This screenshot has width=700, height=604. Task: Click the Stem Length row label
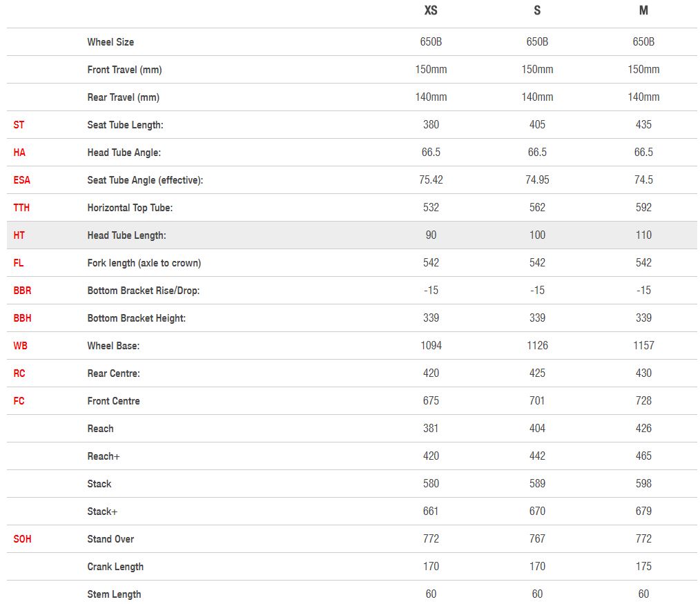[x=114, y=594]
